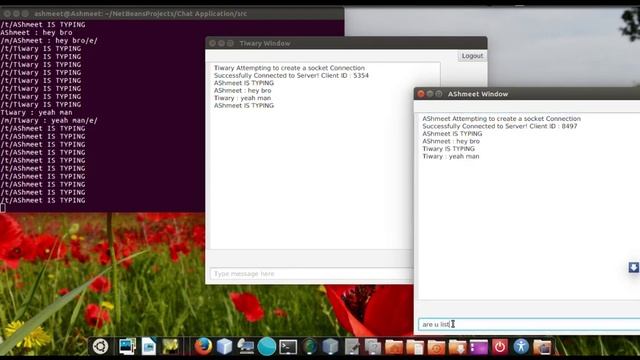Focus the AShmeet message input field
This screenshot has height=360, width=640.
coord(529,324)
